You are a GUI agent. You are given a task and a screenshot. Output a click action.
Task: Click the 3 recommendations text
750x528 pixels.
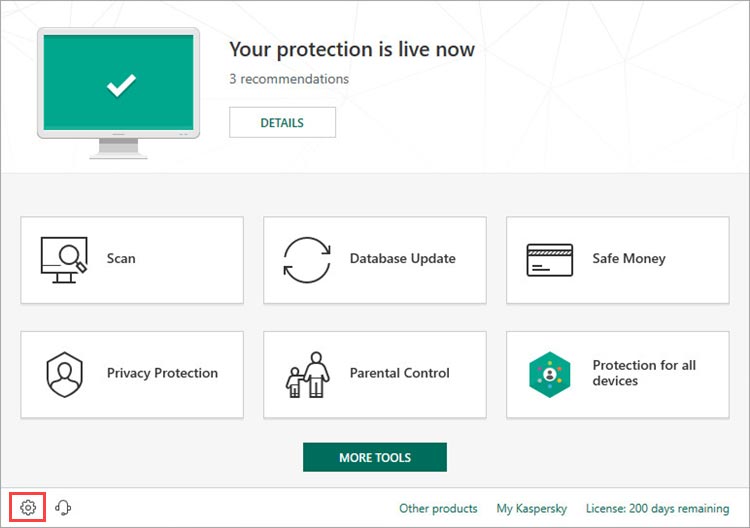(289, 79)
